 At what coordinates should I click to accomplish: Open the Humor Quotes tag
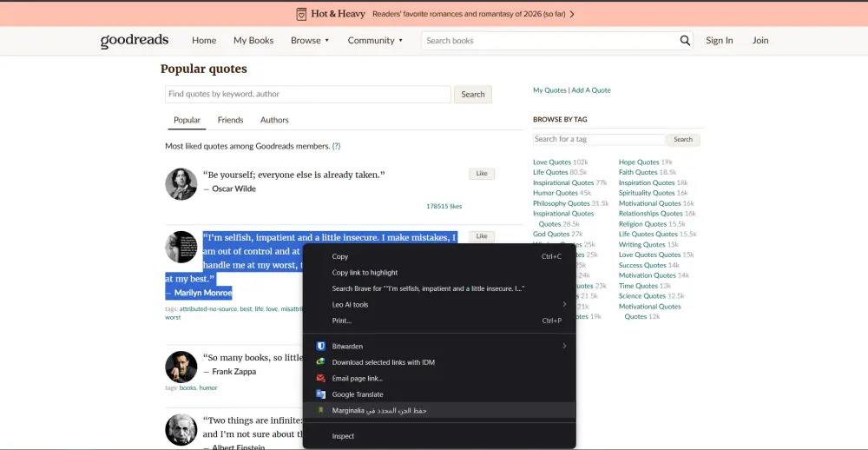pyautogui.click(x=556, y=193)
